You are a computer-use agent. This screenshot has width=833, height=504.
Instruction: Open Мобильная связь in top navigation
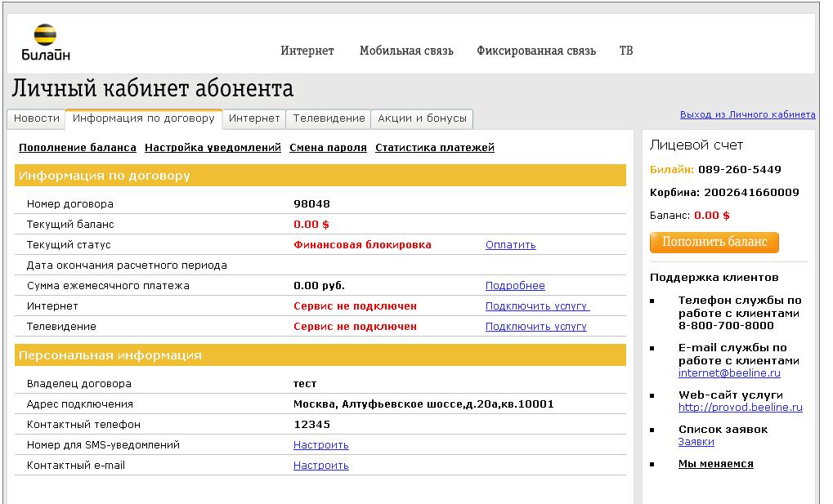(406, 51)
